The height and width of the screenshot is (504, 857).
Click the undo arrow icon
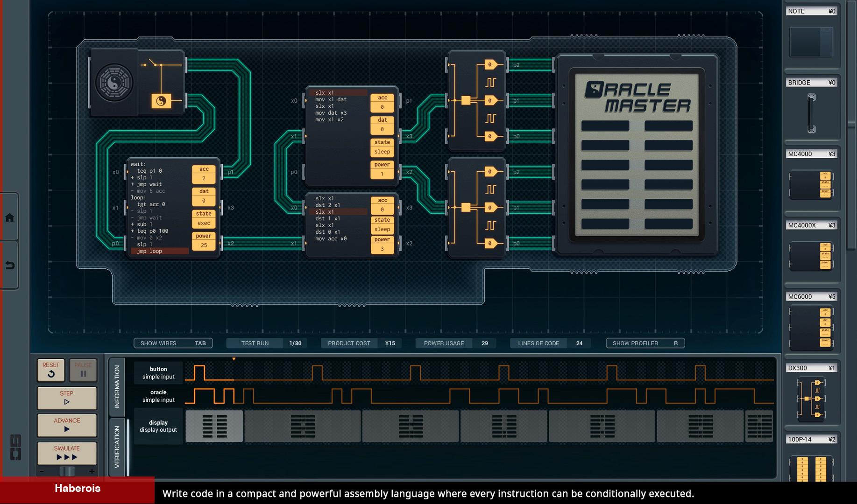(9, 266)
